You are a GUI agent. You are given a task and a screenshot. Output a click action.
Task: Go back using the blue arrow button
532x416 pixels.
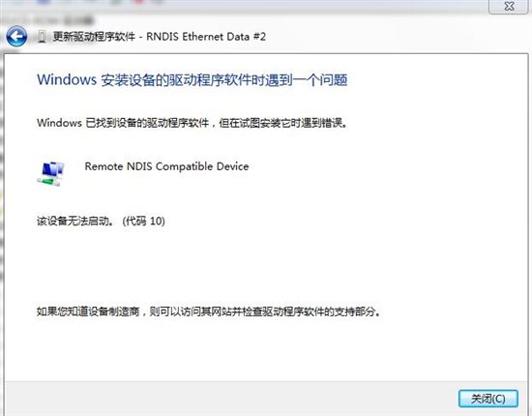tap(16, 37)
